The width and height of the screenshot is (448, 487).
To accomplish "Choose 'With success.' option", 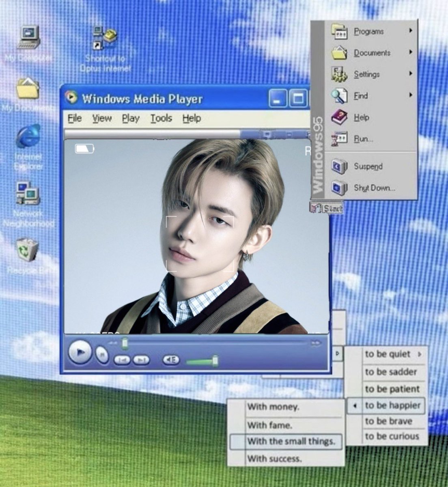I will click(274, 459).
